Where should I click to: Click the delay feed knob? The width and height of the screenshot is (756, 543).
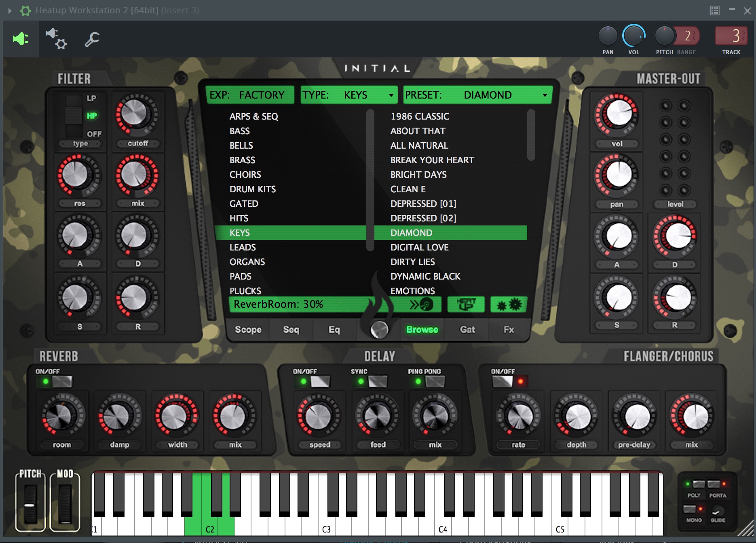pos(378,416)
